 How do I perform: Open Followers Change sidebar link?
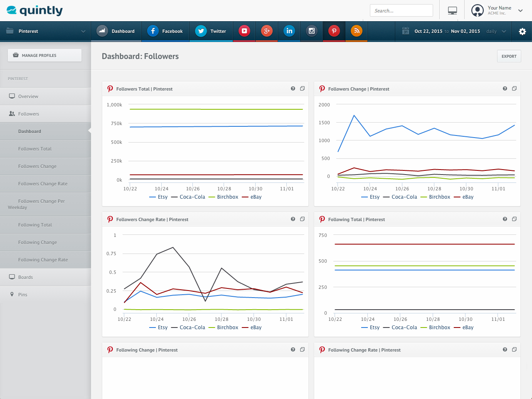[45, 166]
